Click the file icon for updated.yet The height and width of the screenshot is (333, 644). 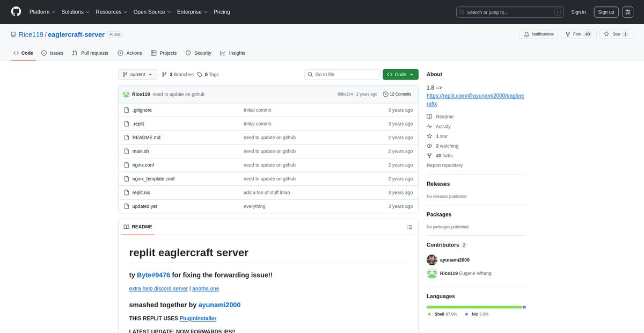126,206
